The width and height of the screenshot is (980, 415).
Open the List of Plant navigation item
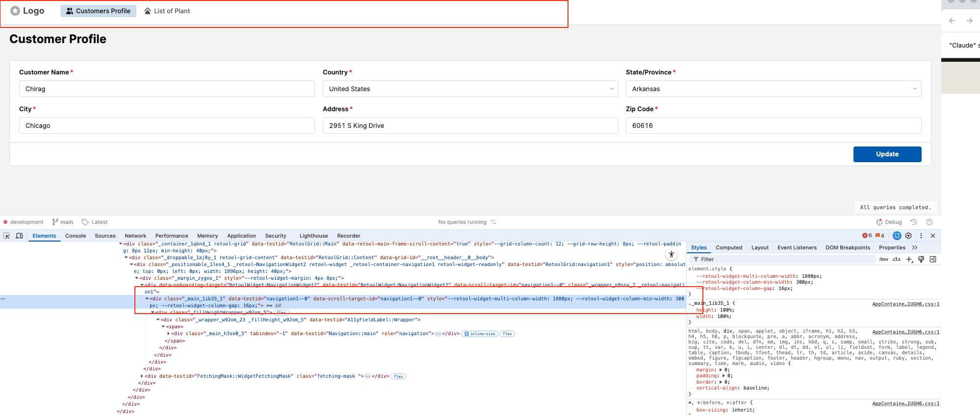167,11
